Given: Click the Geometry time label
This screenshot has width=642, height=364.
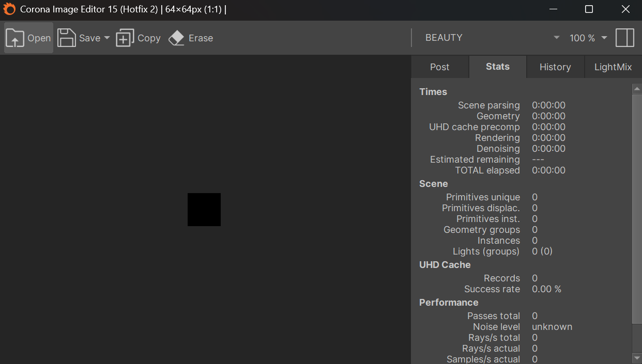Looking at the screenshot, I should point(498,116).
